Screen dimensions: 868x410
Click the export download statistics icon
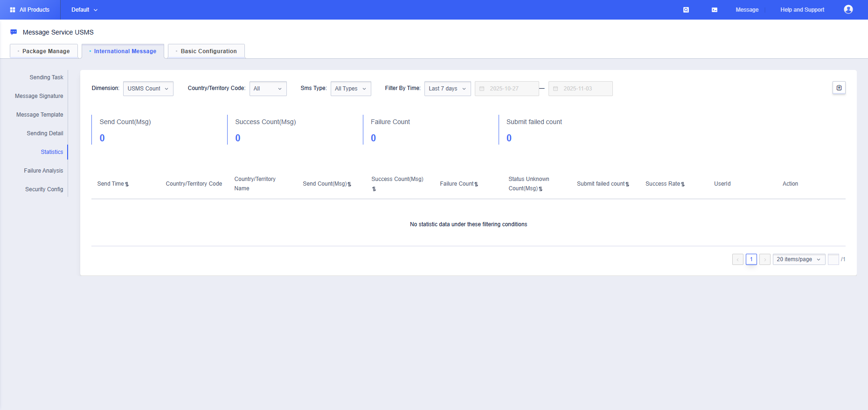click(839, 88)
